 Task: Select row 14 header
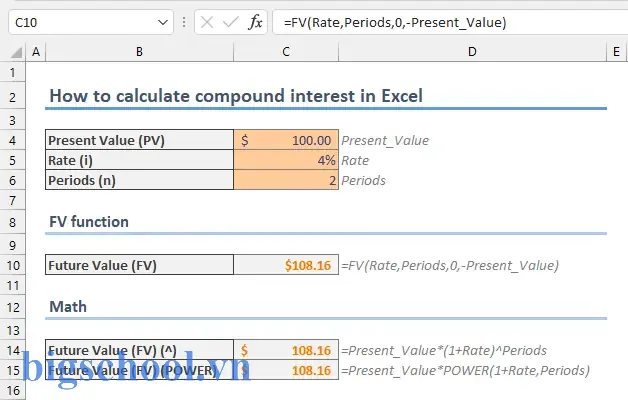(x=13, y=350)
